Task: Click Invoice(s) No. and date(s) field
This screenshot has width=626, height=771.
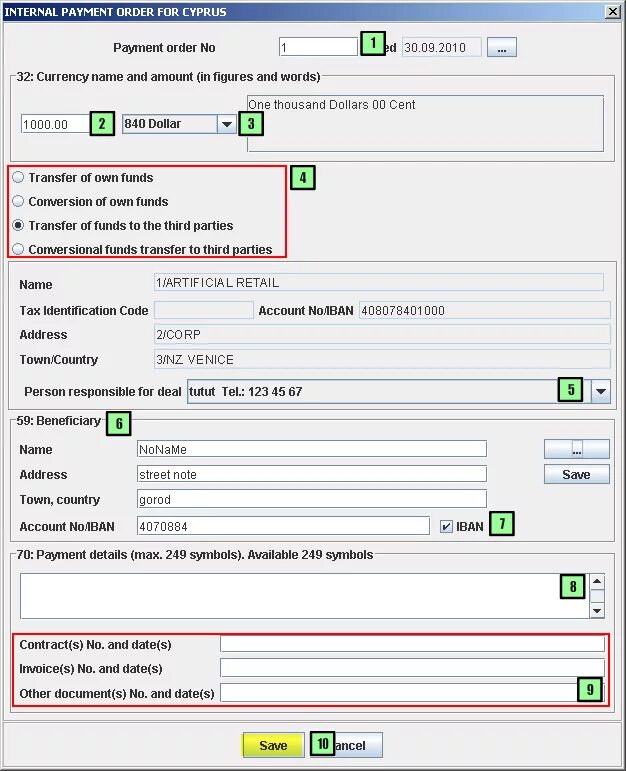Action: click(x=412, y=668)
